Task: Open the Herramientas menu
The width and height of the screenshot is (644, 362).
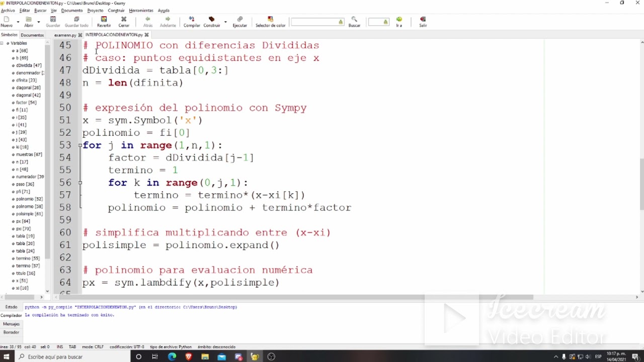Action: coord(141,11)
